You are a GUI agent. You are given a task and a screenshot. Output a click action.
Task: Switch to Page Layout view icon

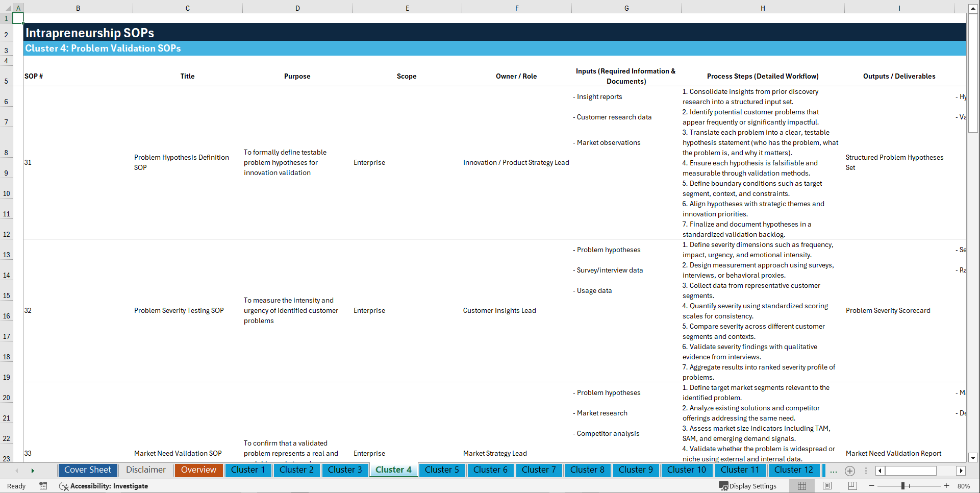pyautogui.click(x=826, y=486)
